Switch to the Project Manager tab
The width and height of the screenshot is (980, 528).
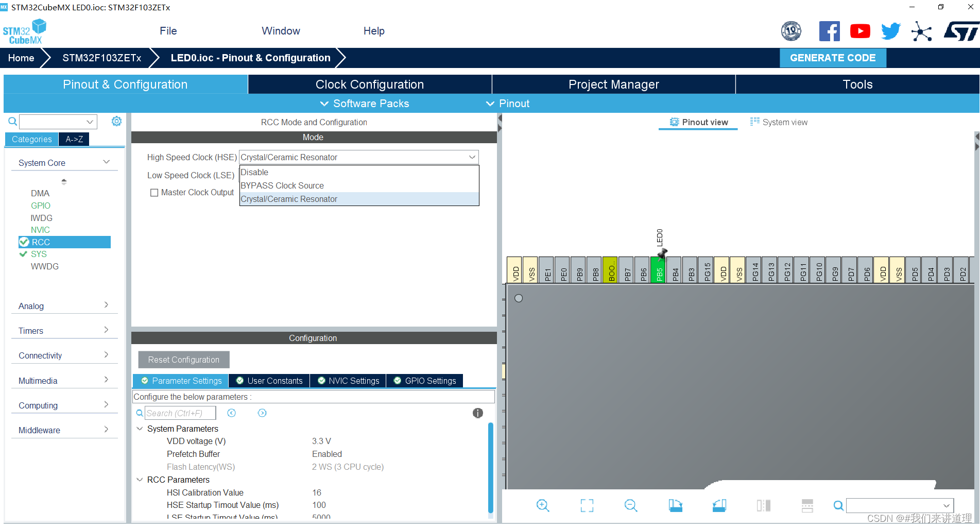point(614,84)
